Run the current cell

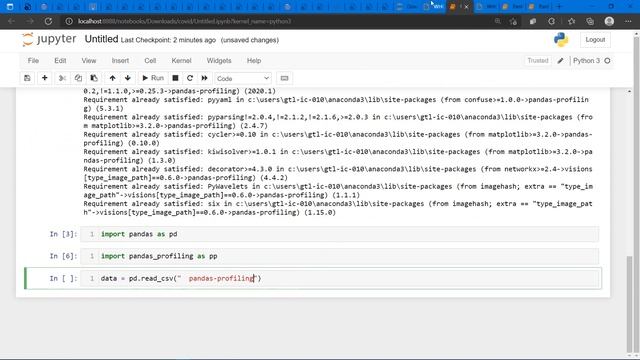click(x=153, y=78)
